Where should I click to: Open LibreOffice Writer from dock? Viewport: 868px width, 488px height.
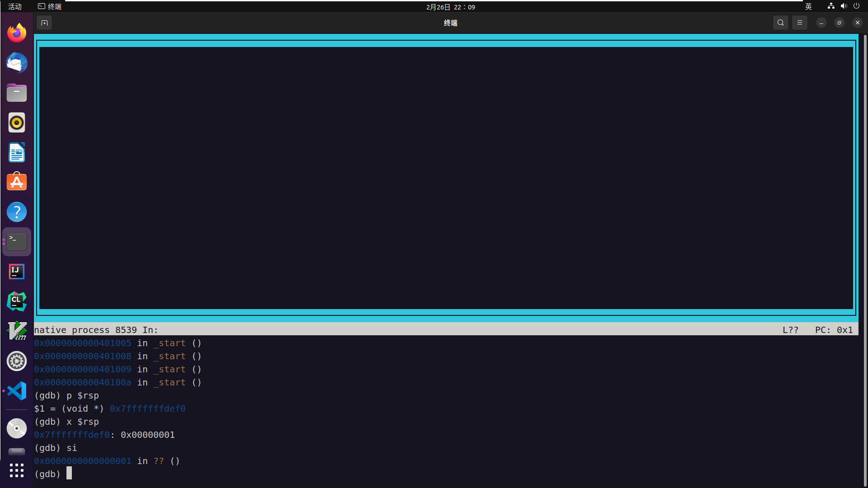17,153
